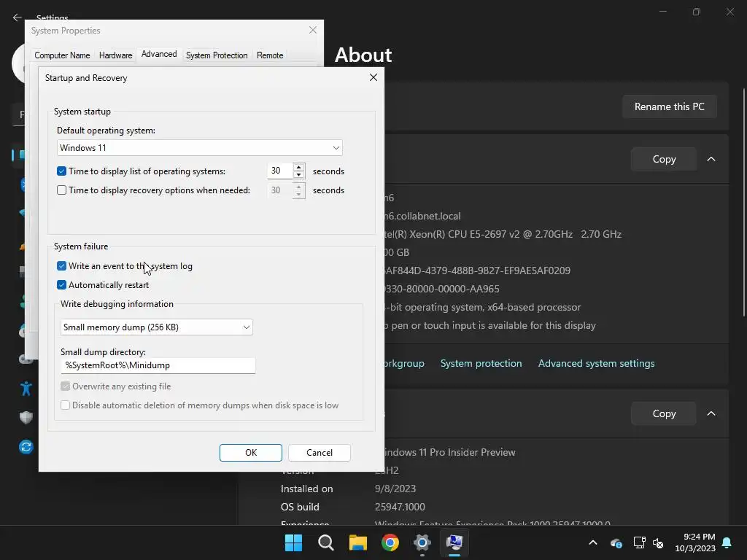Click Overwrite any existing file checkbox
This screenshot has width=747, height=560.
point(65,386)
